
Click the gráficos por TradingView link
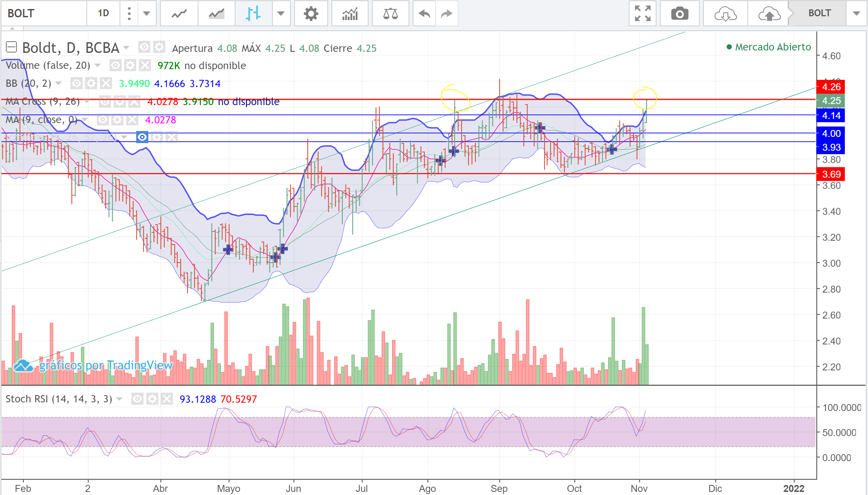point(105,365)
